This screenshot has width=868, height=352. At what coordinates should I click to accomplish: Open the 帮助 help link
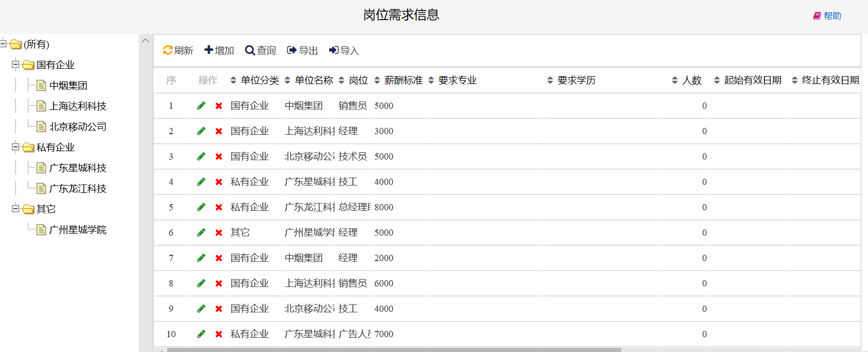coord(833,16)
